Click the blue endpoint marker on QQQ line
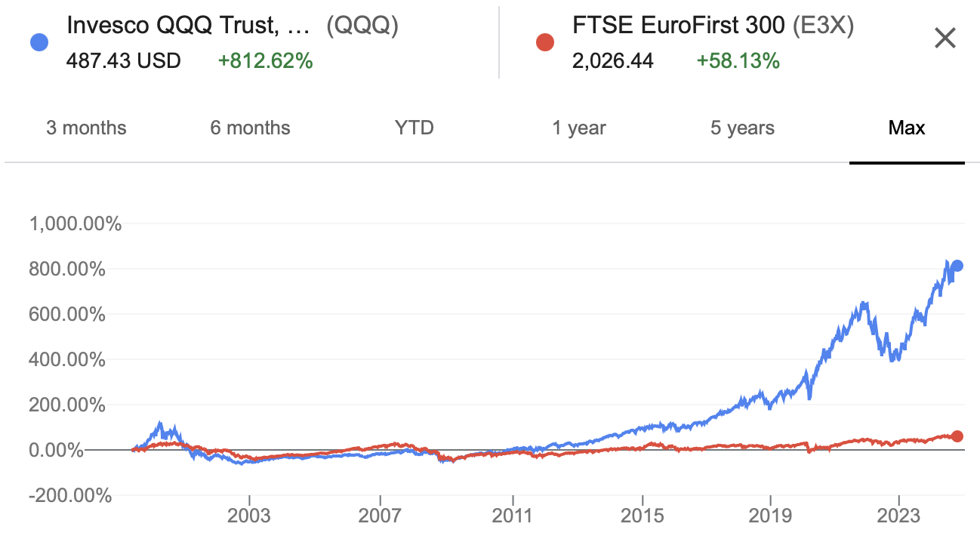The height and width of the screenshot is (539, 980). click(x=957, y=266)
